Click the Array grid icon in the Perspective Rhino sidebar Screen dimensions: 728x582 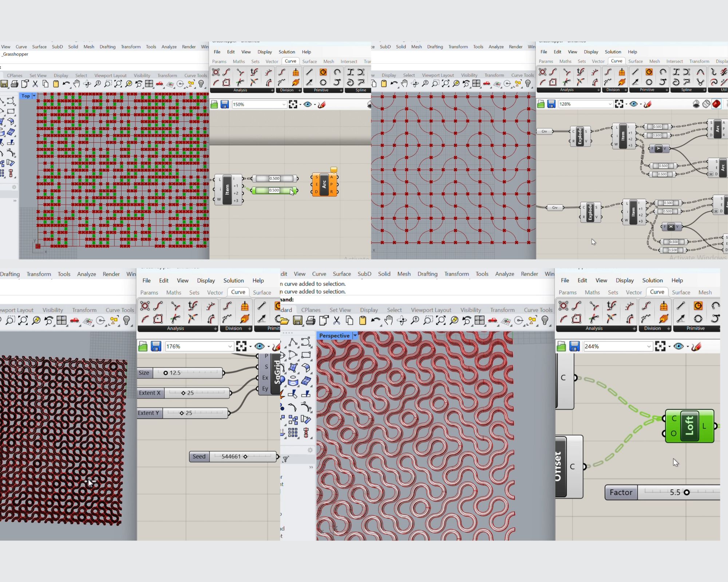coord(293,432)
